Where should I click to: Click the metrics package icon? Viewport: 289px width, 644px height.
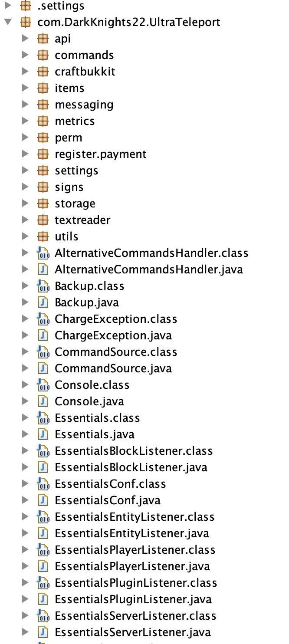click(43, 121)
